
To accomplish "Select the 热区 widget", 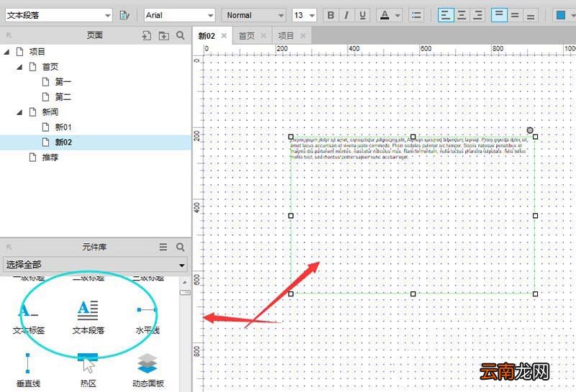I will click(88, 370).
